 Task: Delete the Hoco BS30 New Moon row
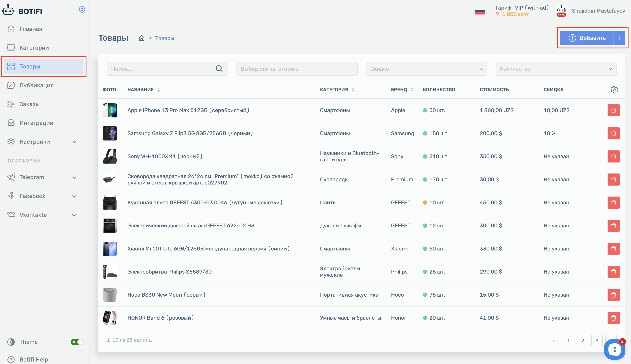[613, 294]
